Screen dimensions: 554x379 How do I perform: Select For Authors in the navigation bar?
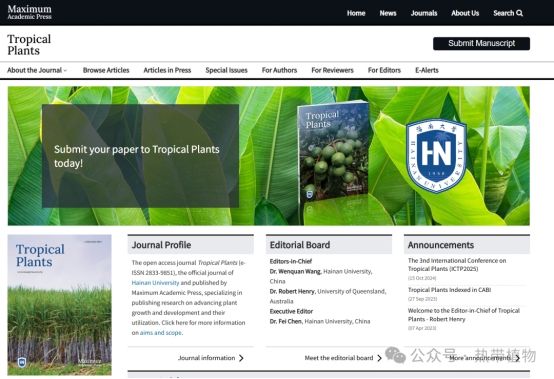tap(279, 70)
